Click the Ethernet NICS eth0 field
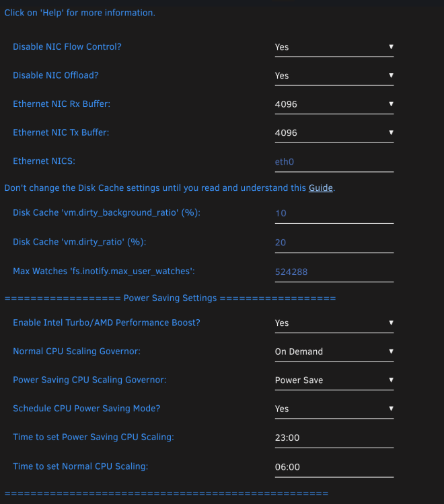 334,162
